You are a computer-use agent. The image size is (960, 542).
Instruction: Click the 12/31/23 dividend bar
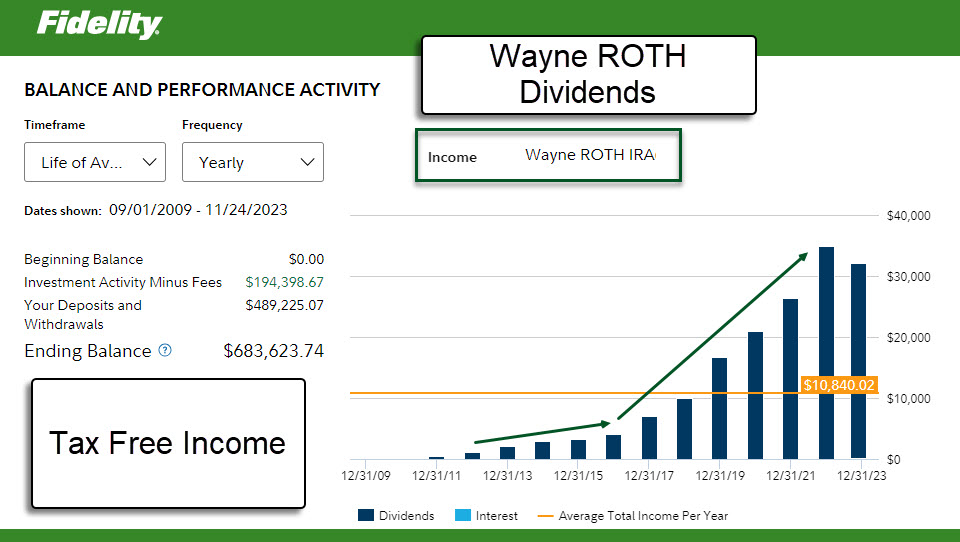pyautogui.click(x=858, y=360)
